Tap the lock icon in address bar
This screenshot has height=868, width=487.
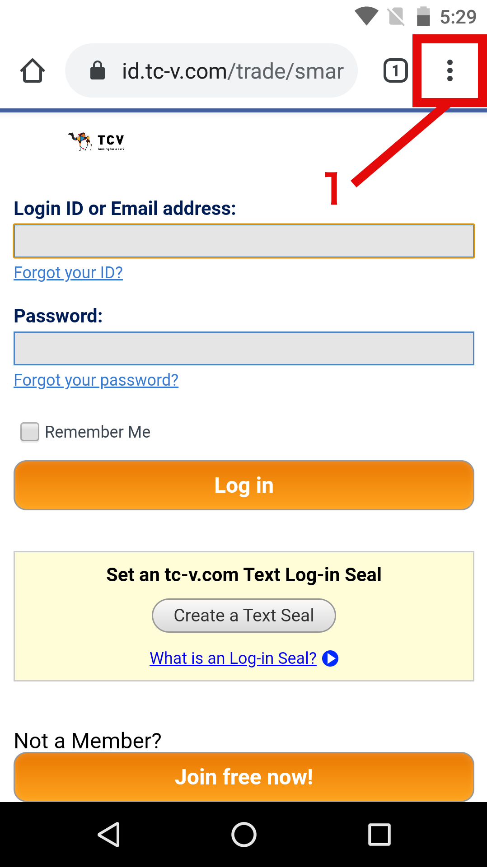pyautogui.click(x=98, y=71)
